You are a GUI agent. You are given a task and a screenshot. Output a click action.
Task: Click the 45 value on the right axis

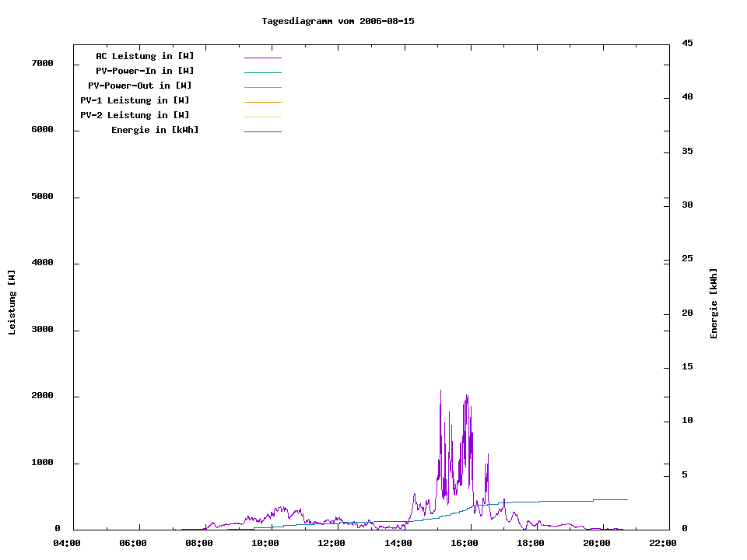(x=687, y=43)
